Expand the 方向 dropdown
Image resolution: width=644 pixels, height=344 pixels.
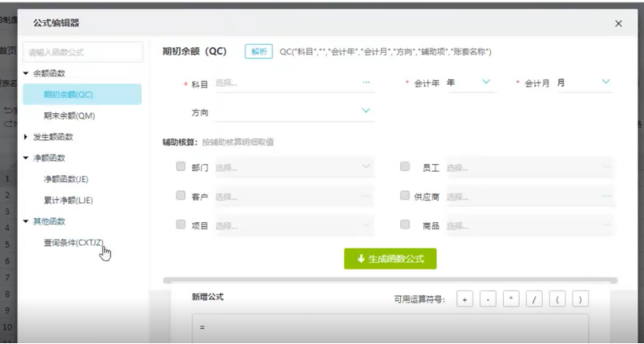click(367, 111)
